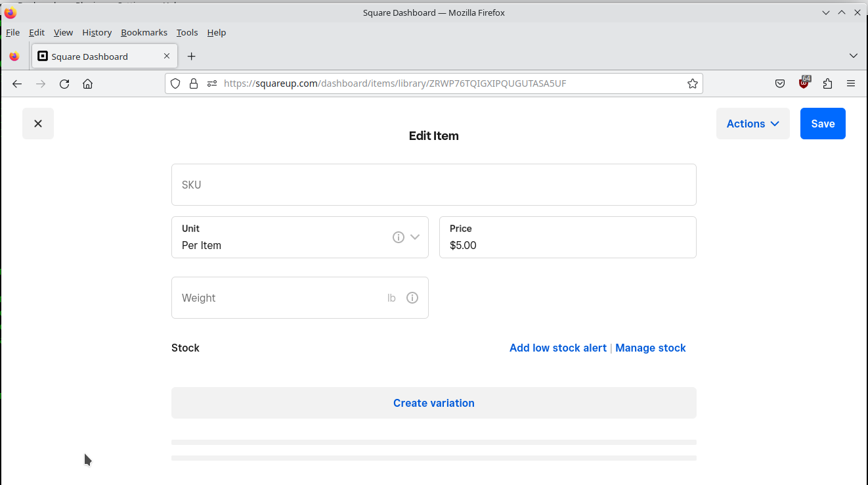Viewport: 868px width, 485px height.
Task: Open the tracking protection shield panel
Action: coord(175,83)
